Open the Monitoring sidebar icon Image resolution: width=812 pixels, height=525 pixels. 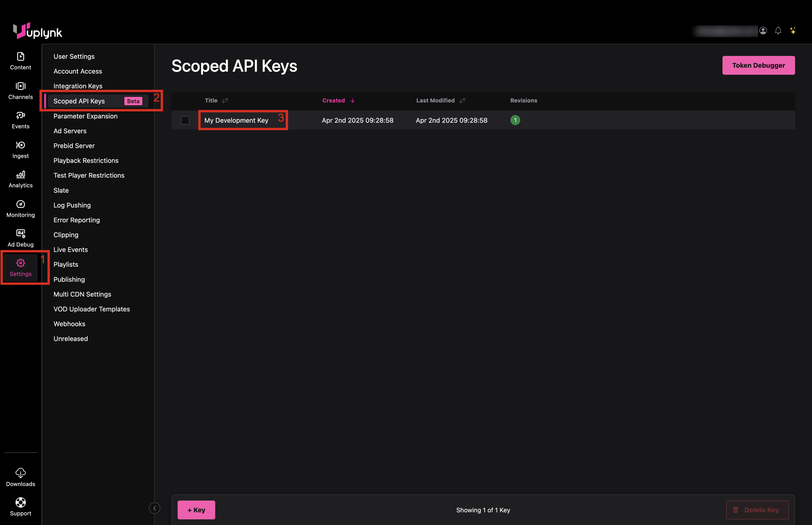coord(20,204)
